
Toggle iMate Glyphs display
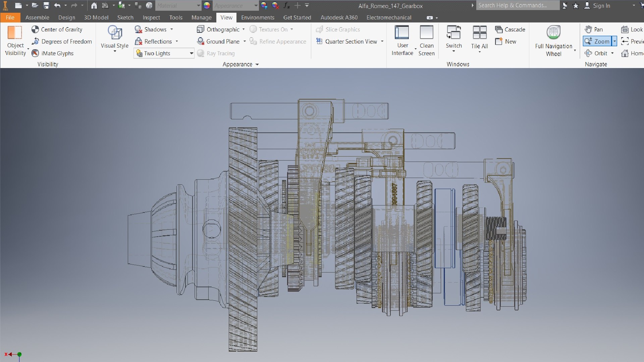tap(53, 53)
